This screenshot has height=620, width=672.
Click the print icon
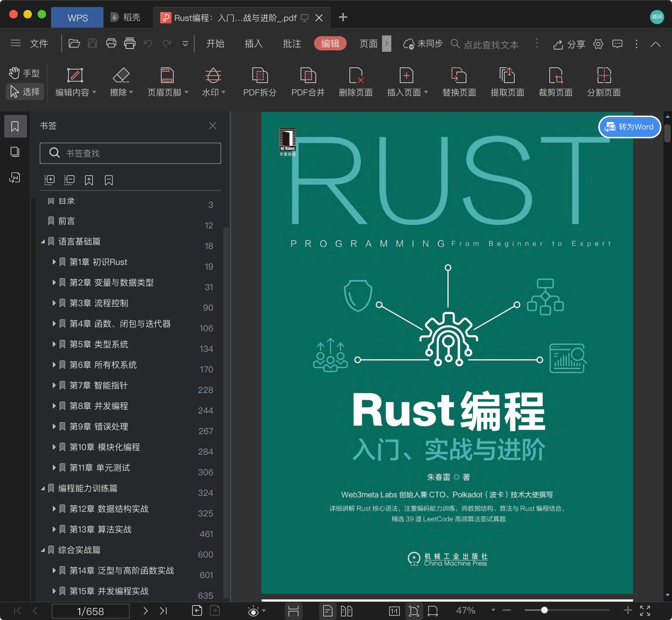pyautogui.click(x=111, y=44)
